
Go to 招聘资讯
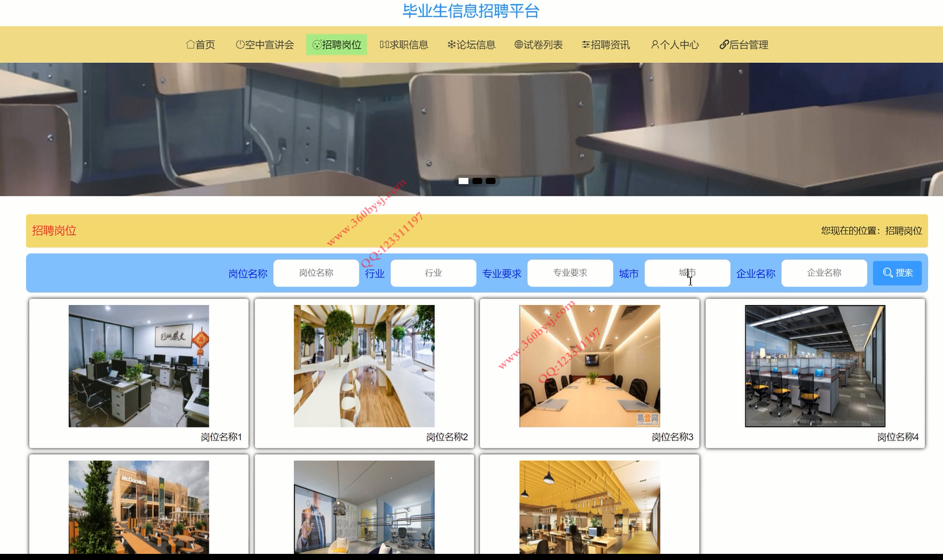point(606,44)
